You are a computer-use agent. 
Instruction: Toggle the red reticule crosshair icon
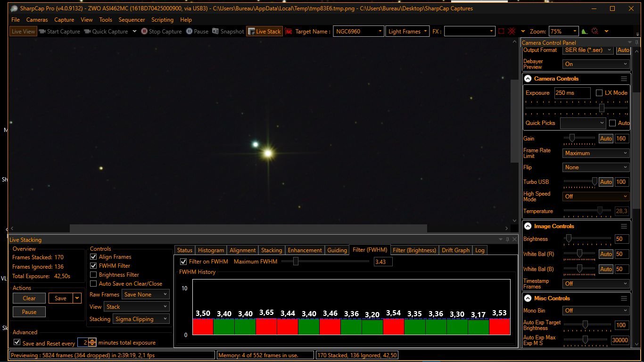511,32
